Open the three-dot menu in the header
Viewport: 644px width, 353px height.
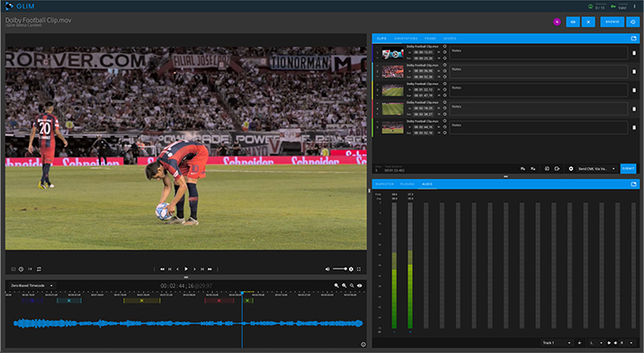click(634, 6)
